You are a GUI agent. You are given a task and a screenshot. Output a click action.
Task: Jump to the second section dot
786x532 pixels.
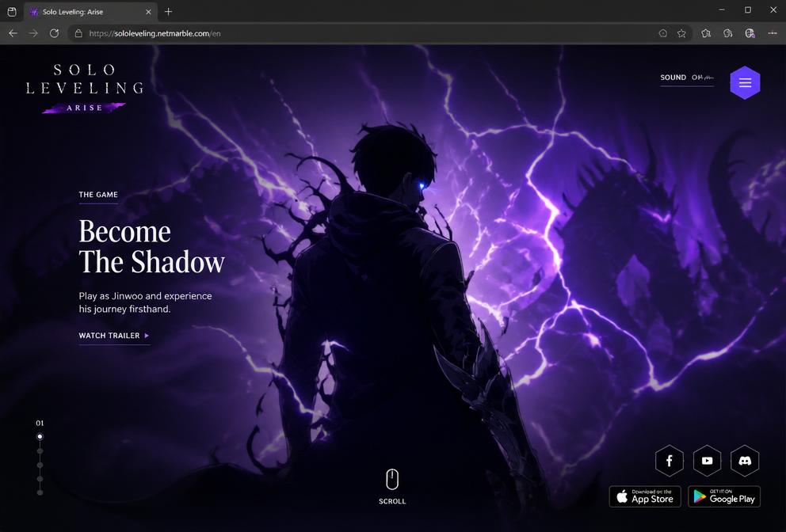tap(40, 450)
